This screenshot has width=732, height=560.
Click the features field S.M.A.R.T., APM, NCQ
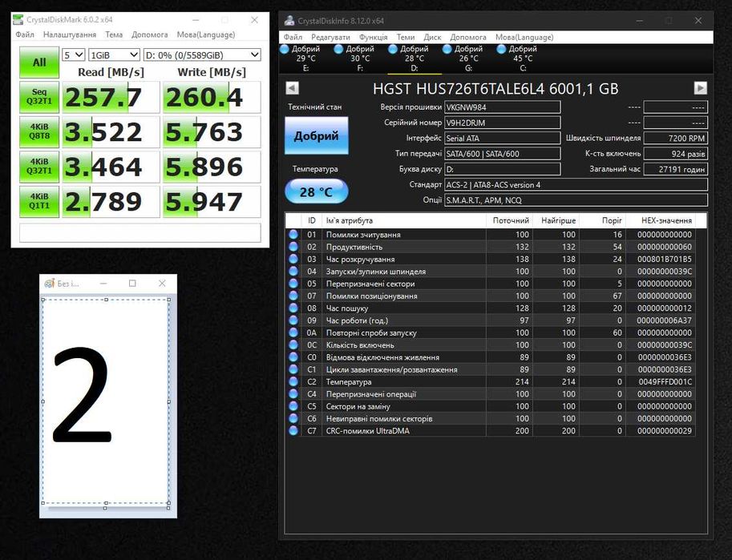pos(576,200)
